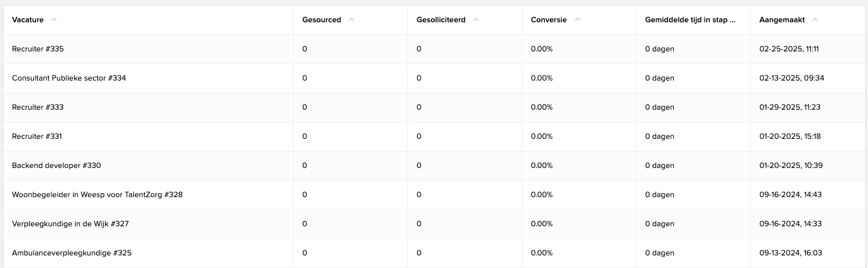The image size is (868, 268).
Task: Click the Conversie sort arrow icon
Action: pos(577,19)
